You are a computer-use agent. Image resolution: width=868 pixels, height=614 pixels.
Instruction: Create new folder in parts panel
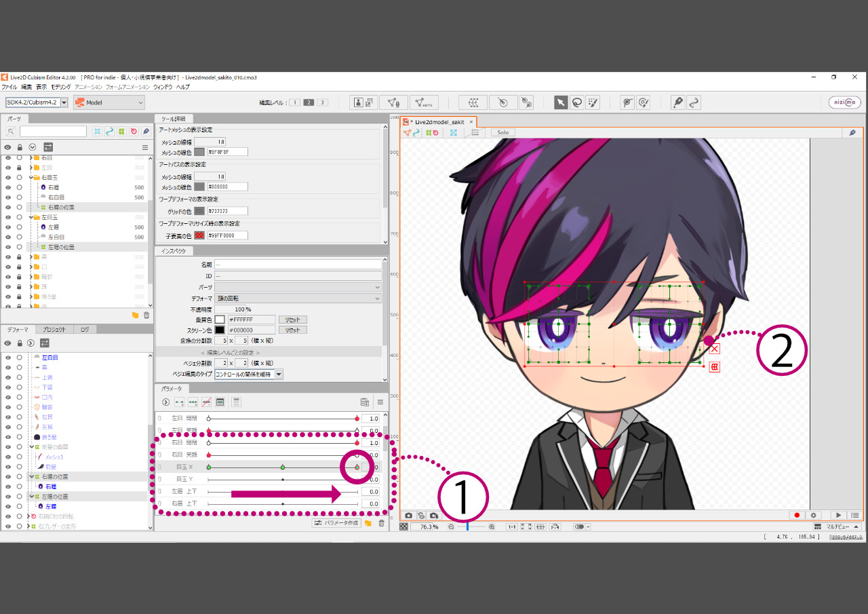point(135,315)
